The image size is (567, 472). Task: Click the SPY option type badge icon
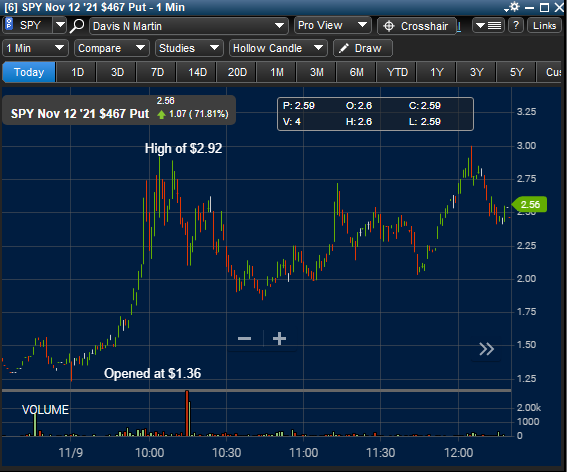9,25
